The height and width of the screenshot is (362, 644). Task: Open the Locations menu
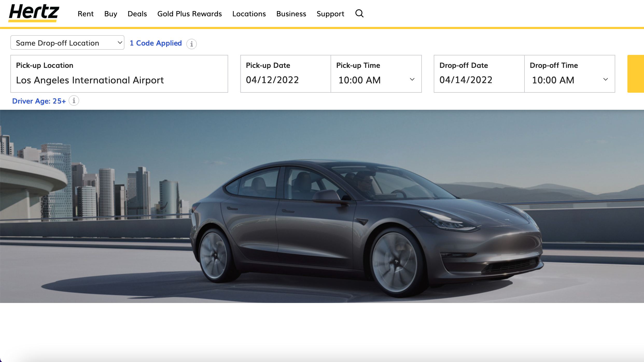click(249, 14)
